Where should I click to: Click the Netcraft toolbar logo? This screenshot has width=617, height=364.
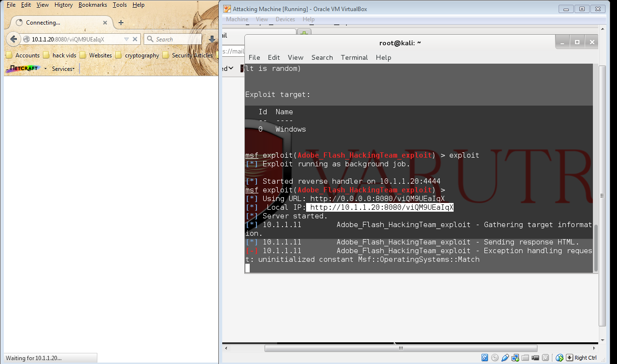point(23,68)
